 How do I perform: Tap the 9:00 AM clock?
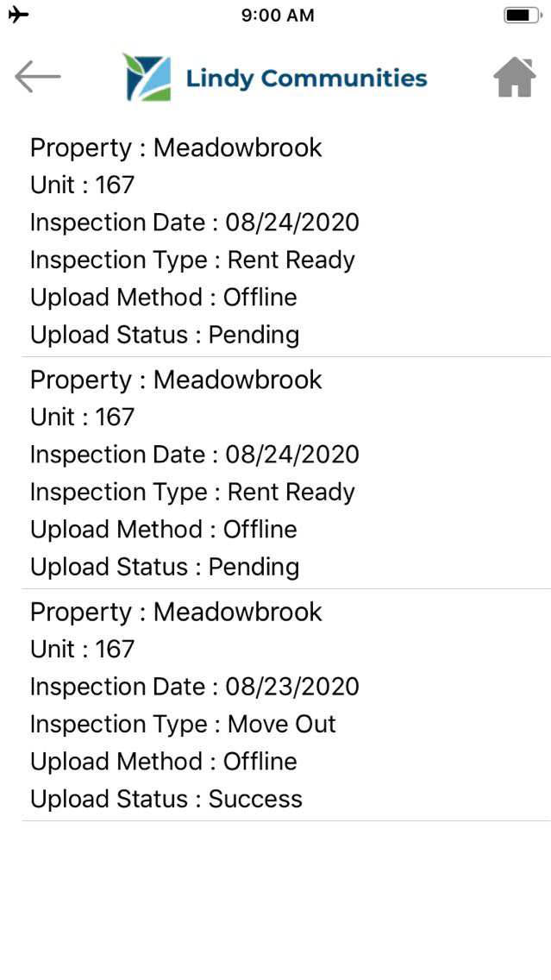pos(278,15)
